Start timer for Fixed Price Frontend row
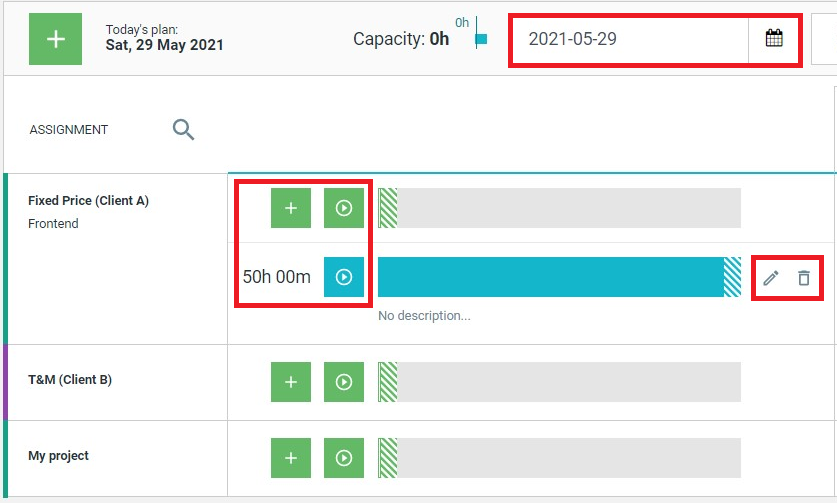The height and width of the screenshot is (503, 837). pos(344,208)
